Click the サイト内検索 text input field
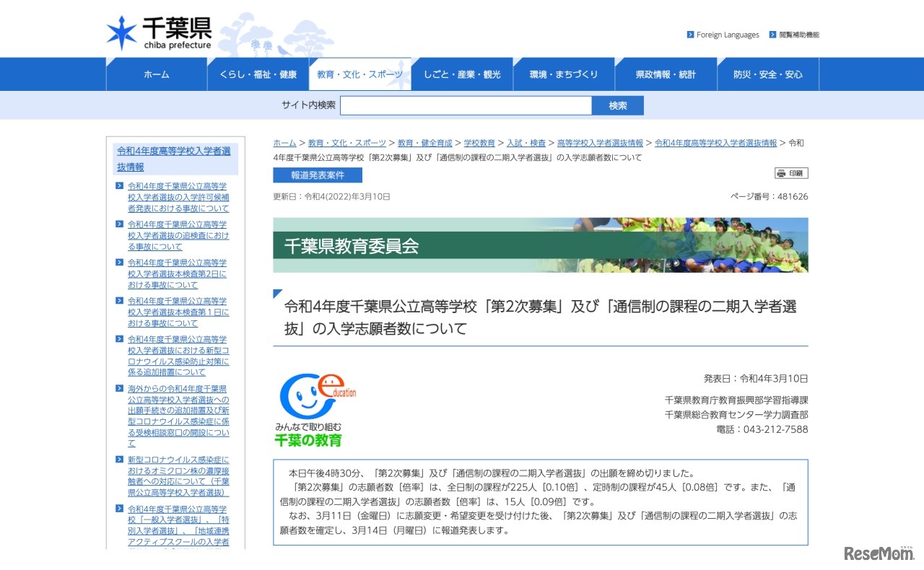 click(466, 105)
